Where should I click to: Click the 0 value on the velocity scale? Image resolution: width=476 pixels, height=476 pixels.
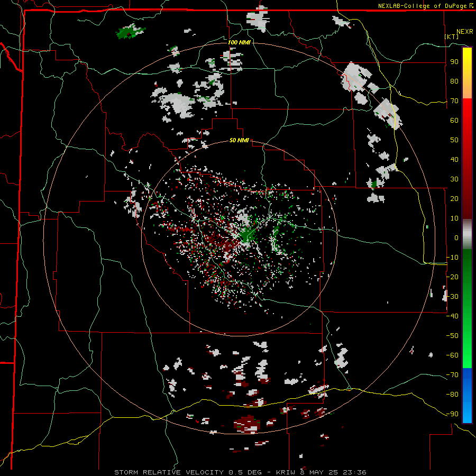tap(456, 237)
